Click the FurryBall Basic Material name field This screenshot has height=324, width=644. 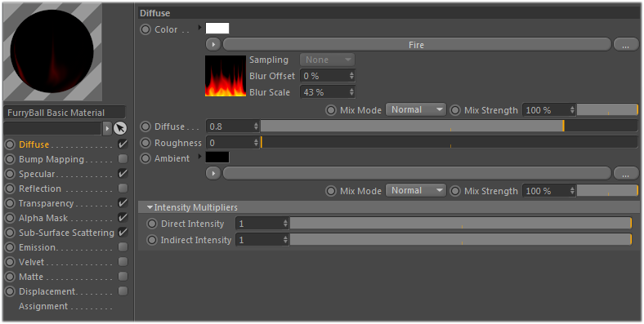click(64, 113)
